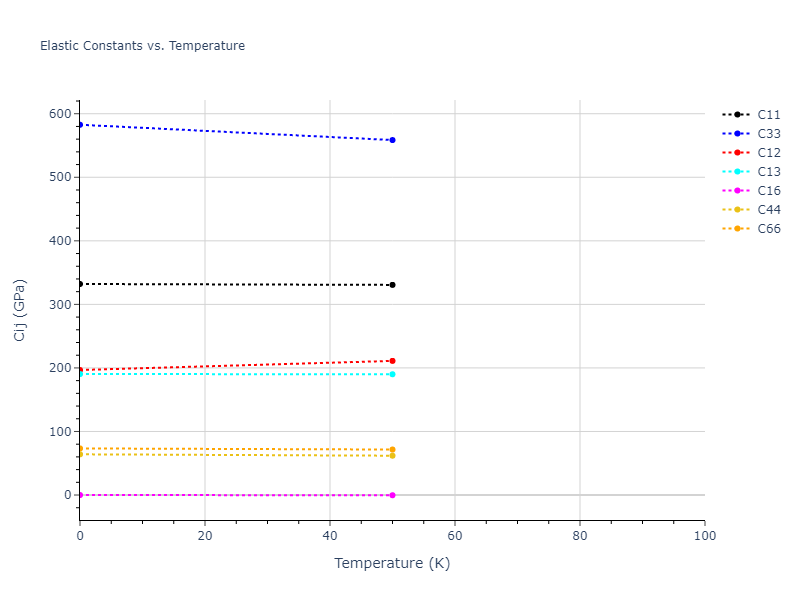The width and height of the screenshot is (800, 600).
Task: Select the cyan C13 point at 50 K
Action: (x=392, y=374)
